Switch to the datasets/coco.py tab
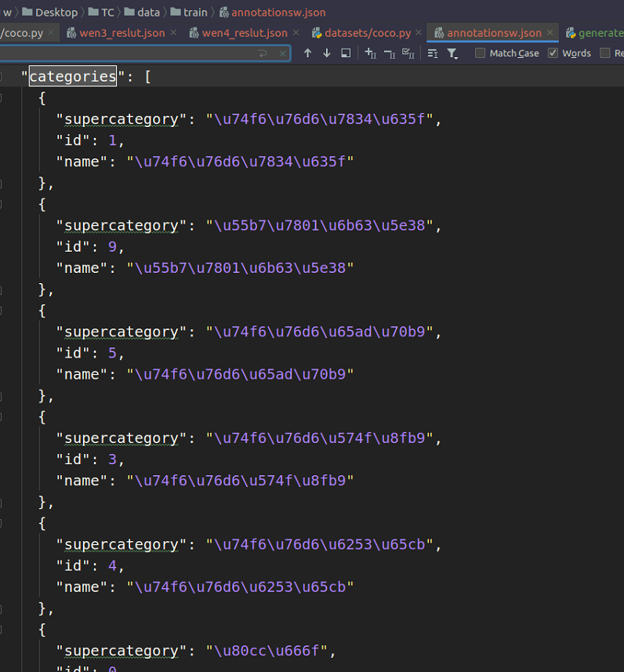This screenshot has width=624, height=672. coord(361,33)
